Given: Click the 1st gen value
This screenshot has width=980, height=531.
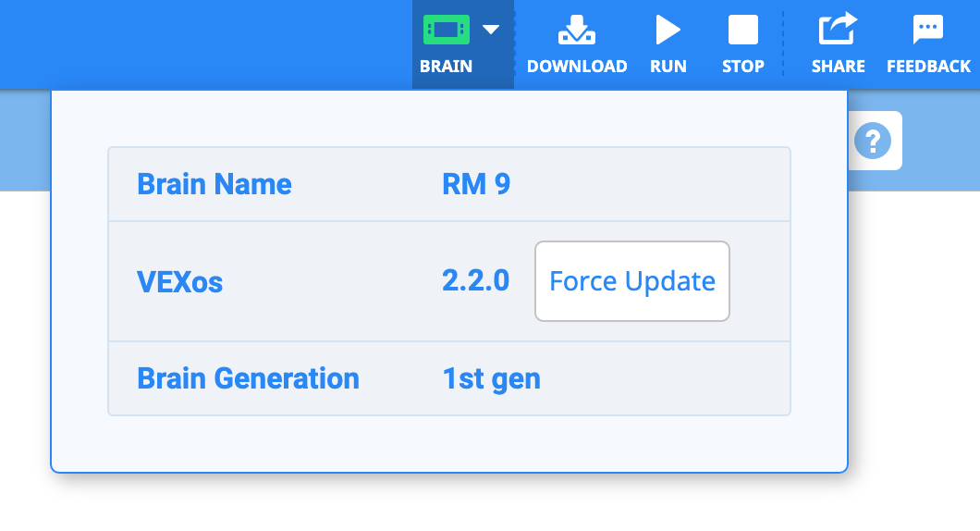Looking at the screenshot, I should [x=491, y=378].
